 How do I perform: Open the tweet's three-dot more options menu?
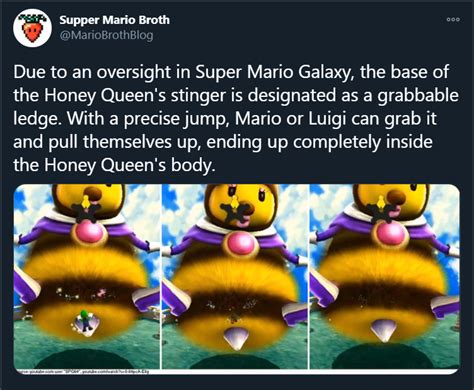(x=454, y=20)
